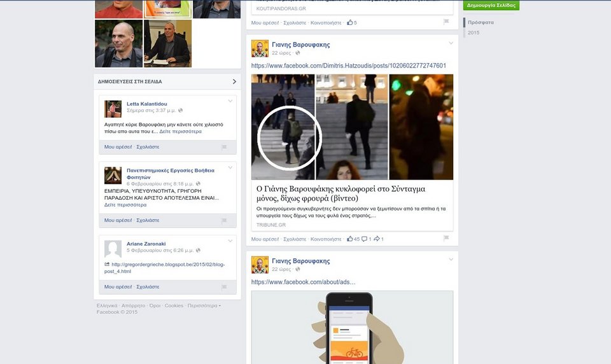The width and height of the screenshot is (611, 364).
Task: Click flag icon on Syntagma tribune.gr post
Action: [x=446, y=238]
